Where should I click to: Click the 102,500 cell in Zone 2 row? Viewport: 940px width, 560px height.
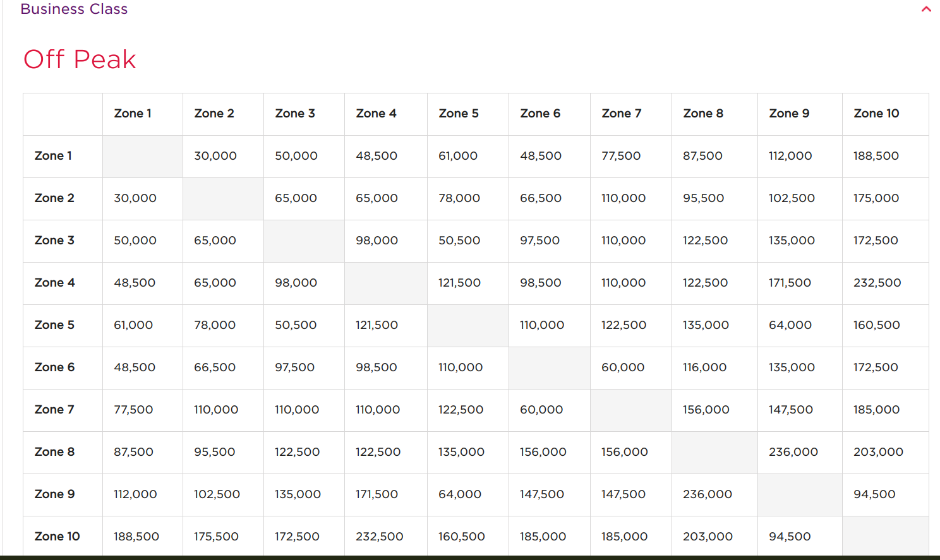click(x=792, y=198)
